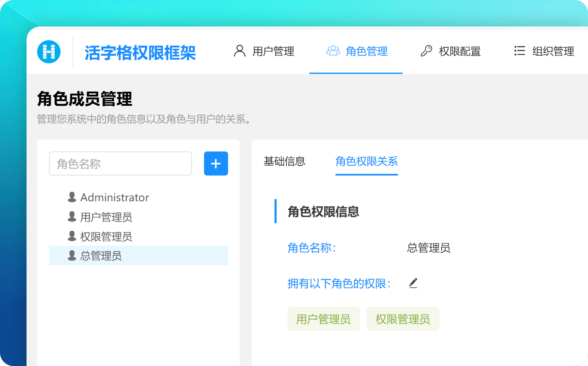Select the 角色权限关系 tab
Screen dimensions: 588x366
click(367, 161)
